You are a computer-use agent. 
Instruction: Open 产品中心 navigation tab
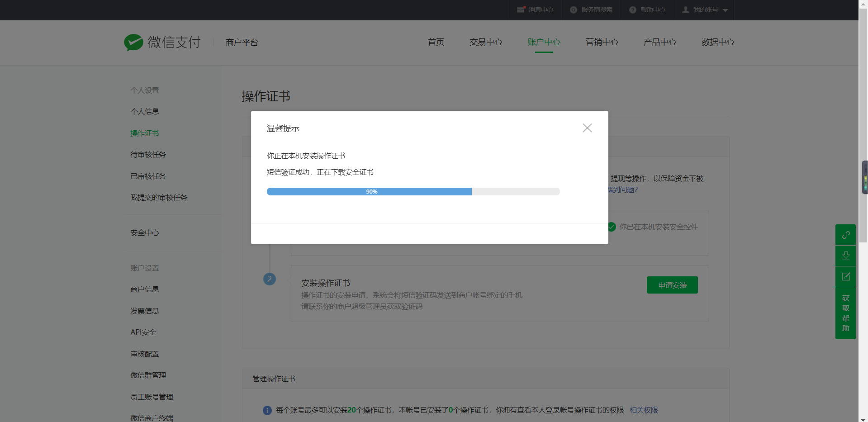(659, 42)
